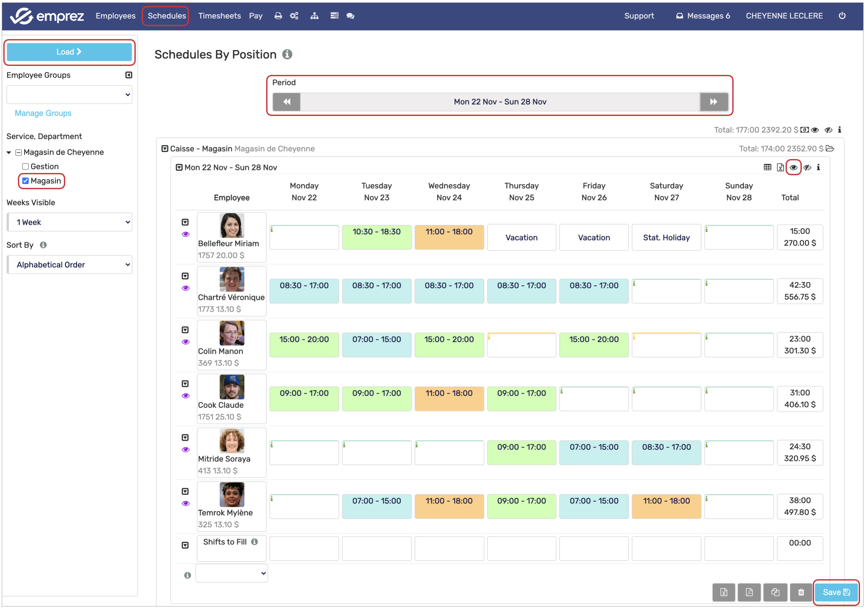
Task: Click the power logout icon
Action: (842, 16)
